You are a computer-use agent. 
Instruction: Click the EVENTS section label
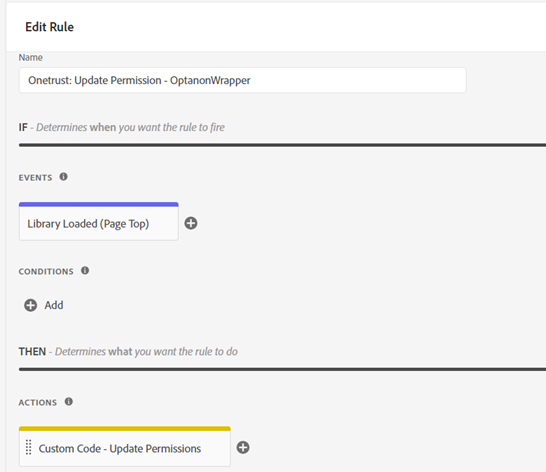(x=35, y=178)
